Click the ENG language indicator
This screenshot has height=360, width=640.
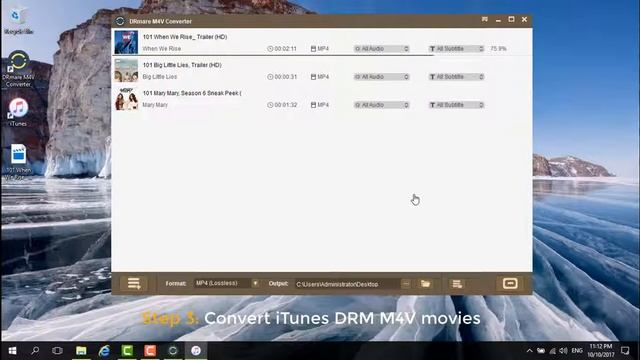coord(577,351)
